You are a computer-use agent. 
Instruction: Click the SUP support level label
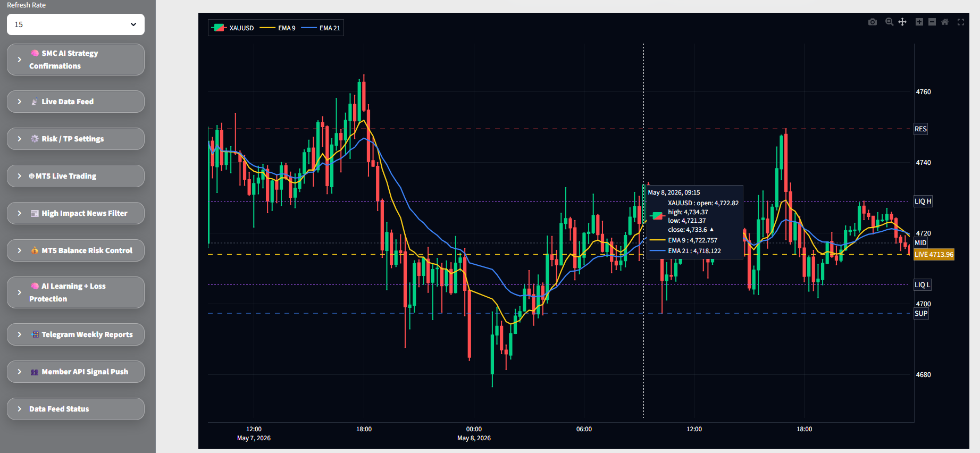tap(921, 314)
